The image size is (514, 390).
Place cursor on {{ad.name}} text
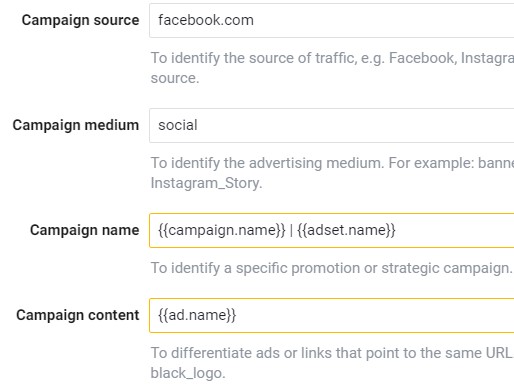197,315
